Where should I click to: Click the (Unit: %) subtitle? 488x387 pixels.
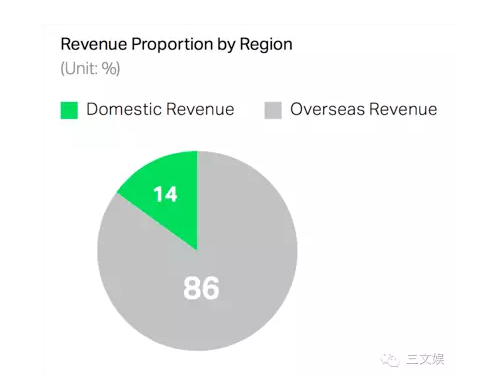(x=90, y=69)
